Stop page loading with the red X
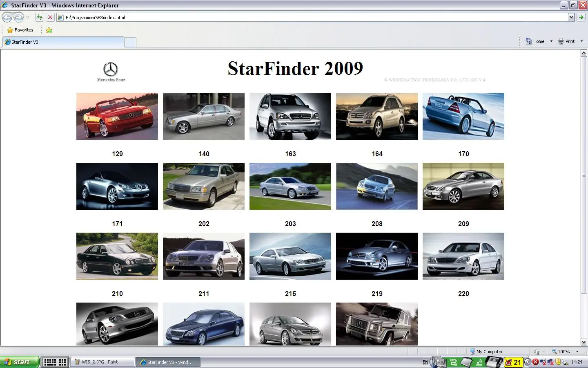This screenshot has width=588, height=368. click(50, 17)
